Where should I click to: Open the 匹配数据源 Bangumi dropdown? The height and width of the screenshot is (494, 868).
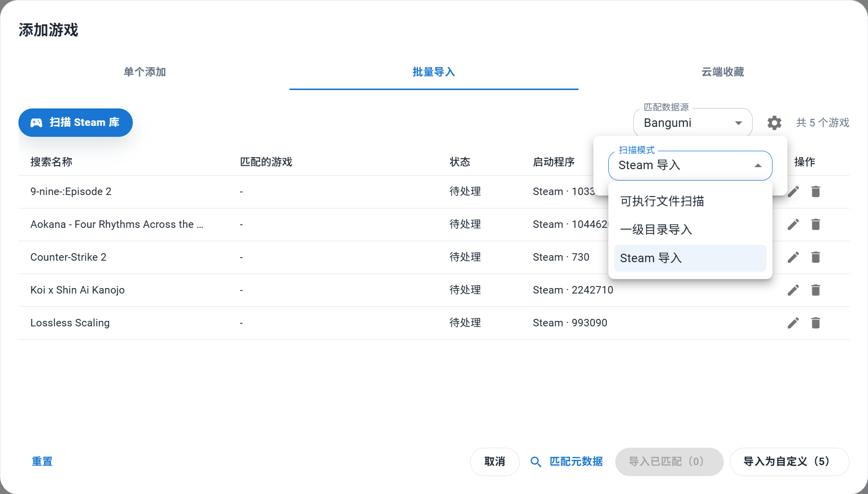692,123
